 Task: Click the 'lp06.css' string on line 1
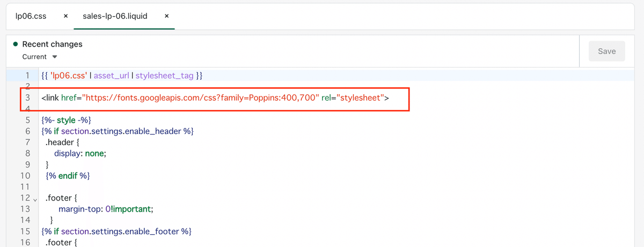[x=69, y=76]
